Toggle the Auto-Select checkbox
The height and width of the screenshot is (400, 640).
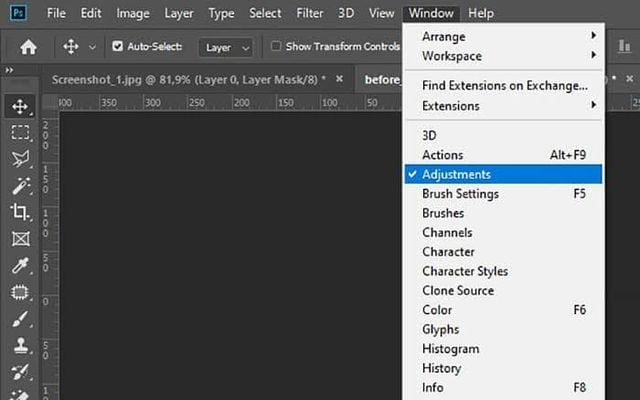coord(118,46)
